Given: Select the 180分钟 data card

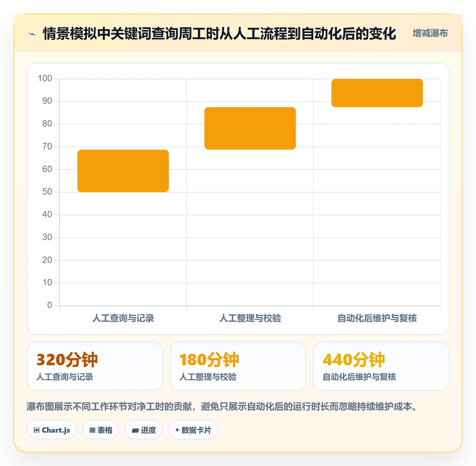Looking at the screenshot, I should coord(238,366).
